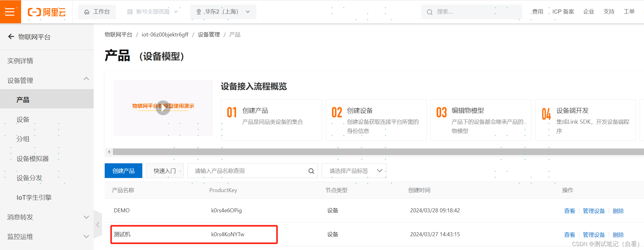Click the 创建时间 column header
Screen dimensions: 644x250
point(419,190)
